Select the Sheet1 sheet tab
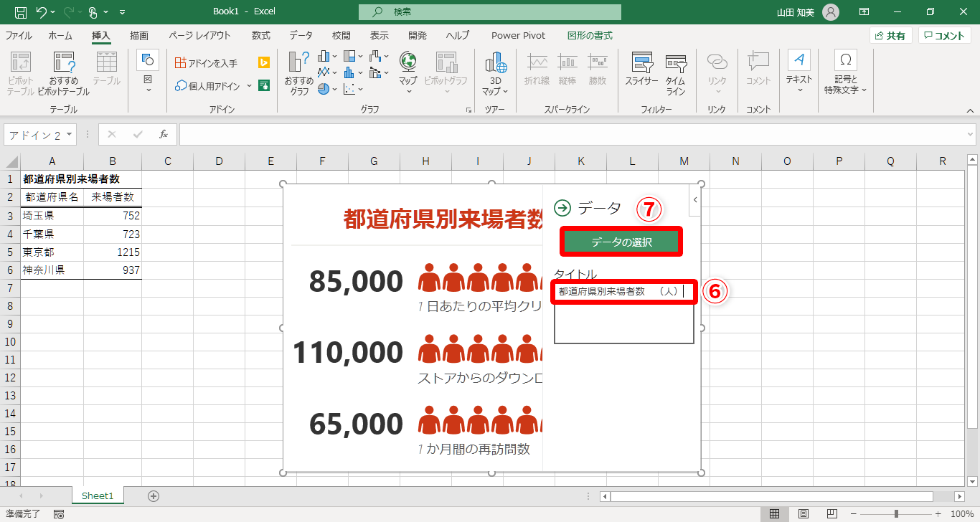Screen dimensions: 980x522 [98, 495]
